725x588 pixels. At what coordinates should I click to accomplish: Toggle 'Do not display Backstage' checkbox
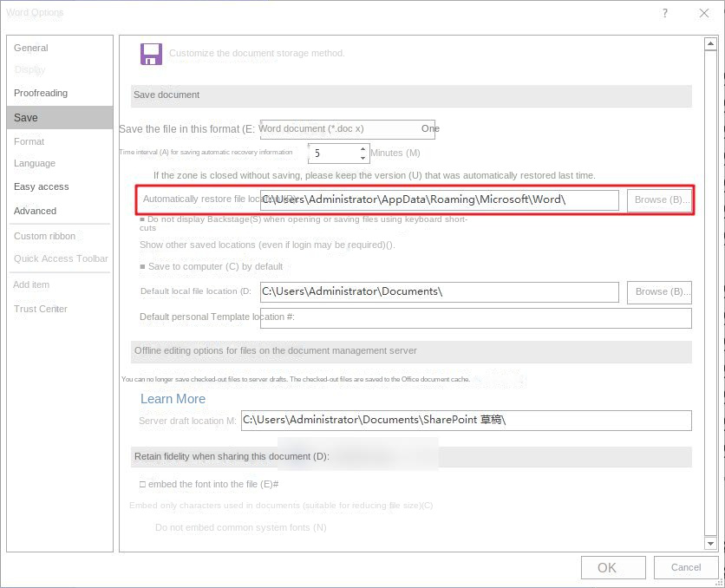(x=143, y=219)
